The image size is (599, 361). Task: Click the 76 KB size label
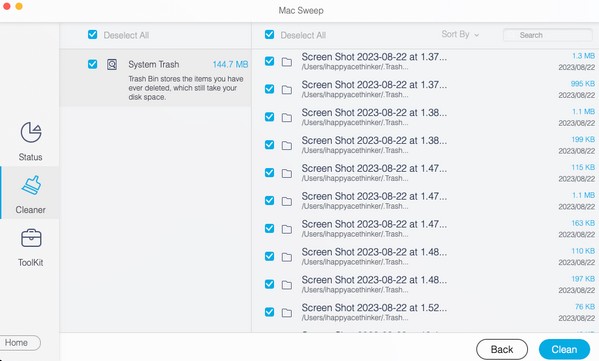[585, 307]
